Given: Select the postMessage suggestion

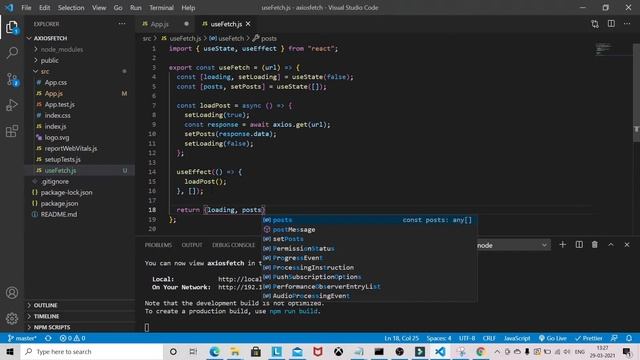Looking at the screenshot, I should point(369,229).
